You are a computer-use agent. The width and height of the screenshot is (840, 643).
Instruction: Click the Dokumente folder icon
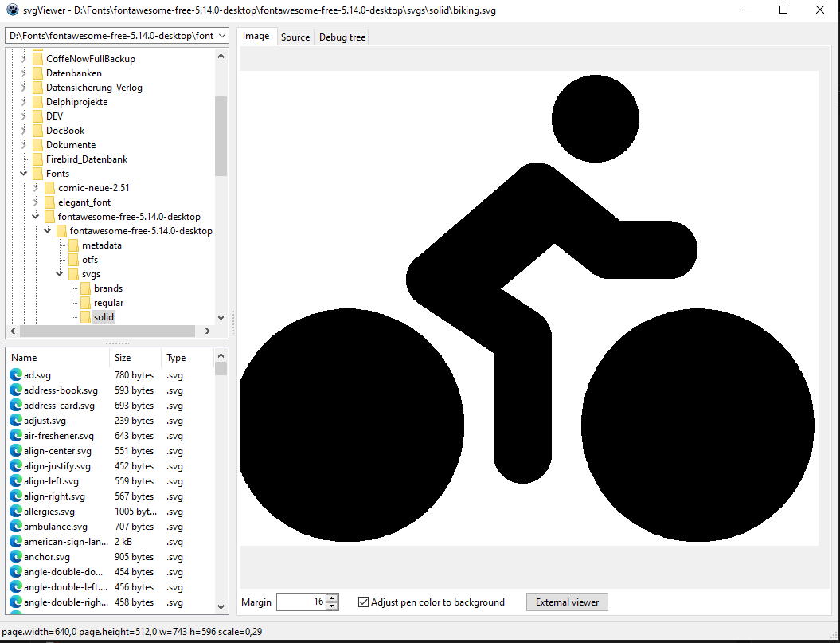37,145
